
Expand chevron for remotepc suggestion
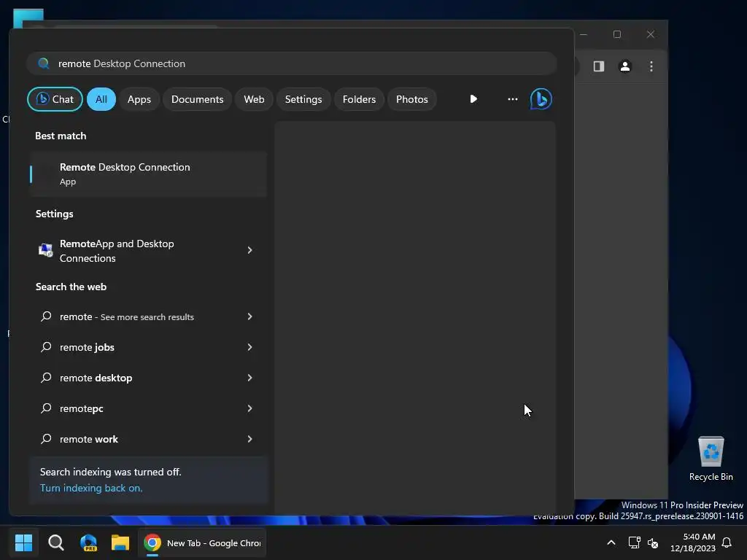point(249,408)
